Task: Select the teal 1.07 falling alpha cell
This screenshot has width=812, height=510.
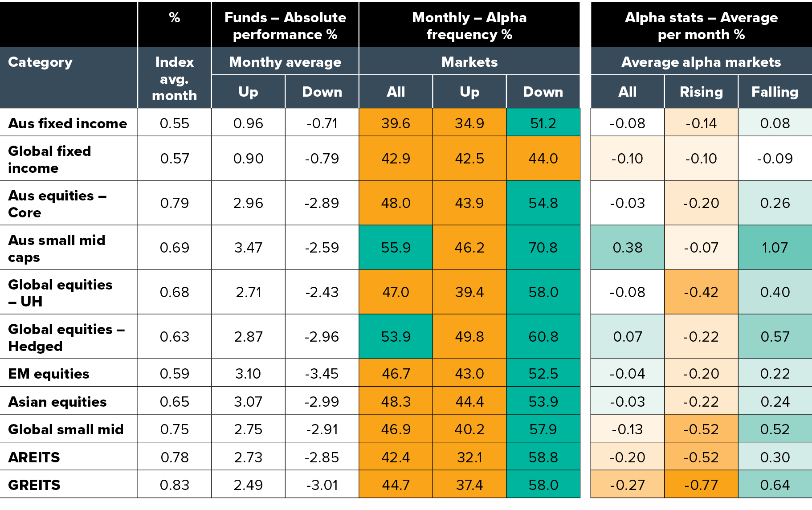Action: click(775, 248)
